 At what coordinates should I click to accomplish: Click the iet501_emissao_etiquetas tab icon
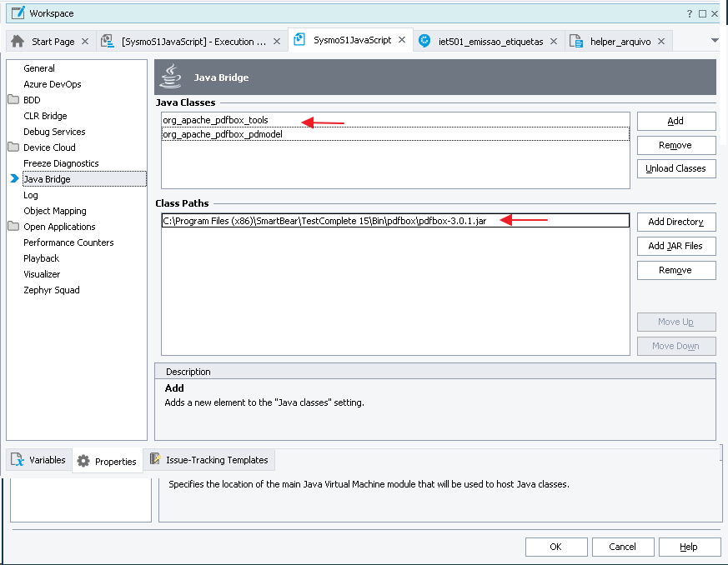tap(425, 41)
